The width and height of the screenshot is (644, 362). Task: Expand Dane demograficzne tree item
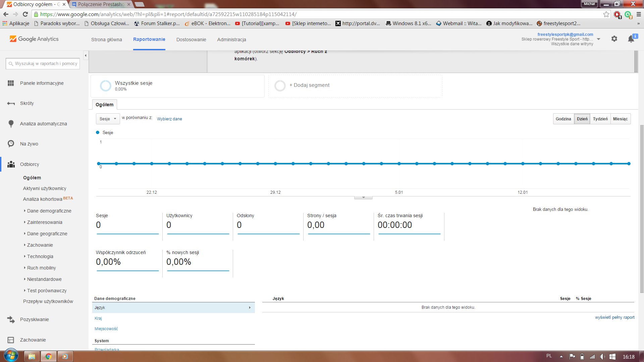49,211
